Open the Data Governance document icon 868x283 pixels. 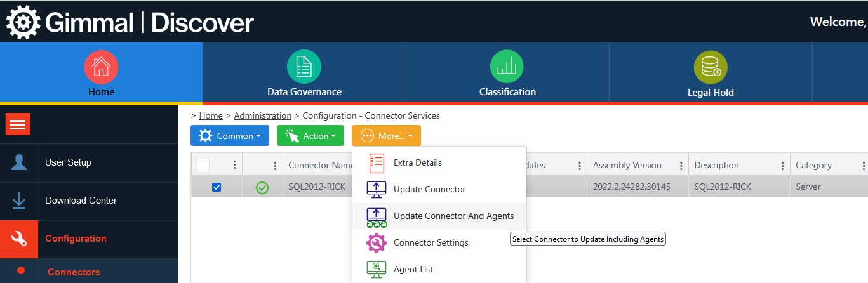[x=304, y=67]
